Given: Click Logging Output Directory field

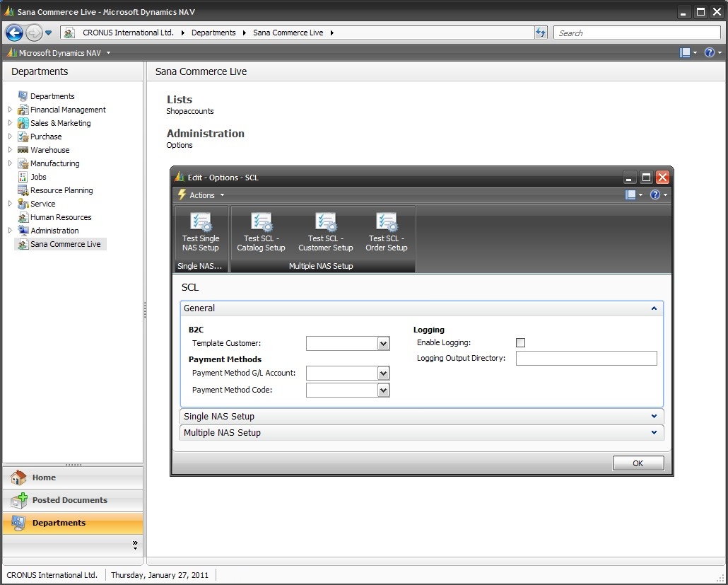Looking at the screenshot, I should pos(587,358).
